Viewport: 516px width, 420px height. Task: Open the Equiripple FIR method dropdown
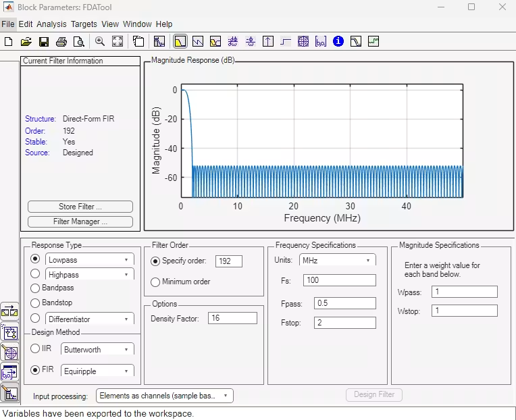coord(97,371)
